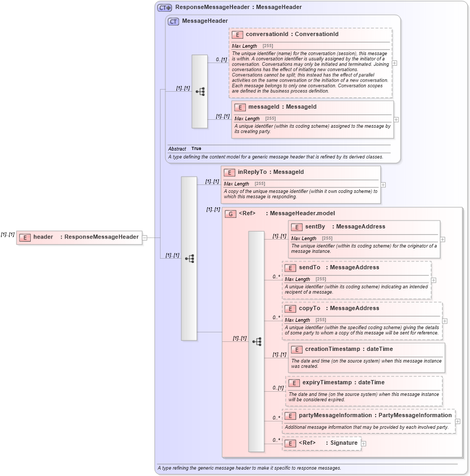
Task: Click the 'Abstract True' property row
Action: pyautogui.click(x=185, y=149)
